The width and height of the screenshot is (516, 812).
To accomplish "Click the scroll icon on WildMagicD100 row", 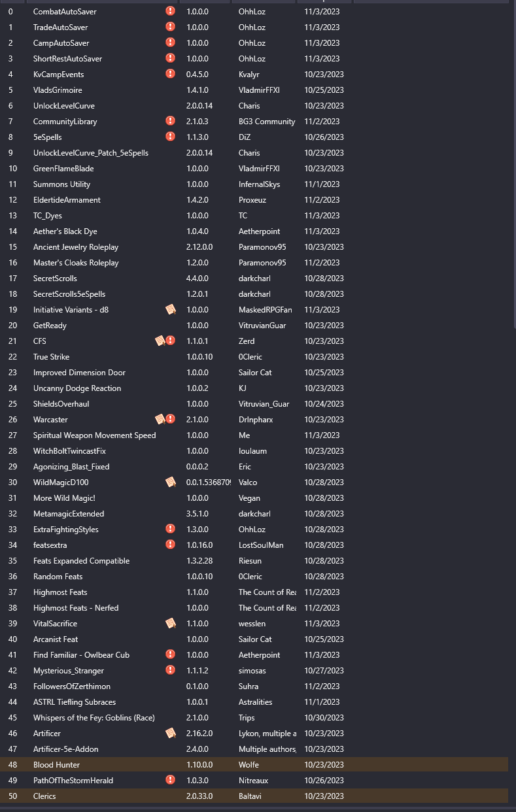I will coord(171,482).
